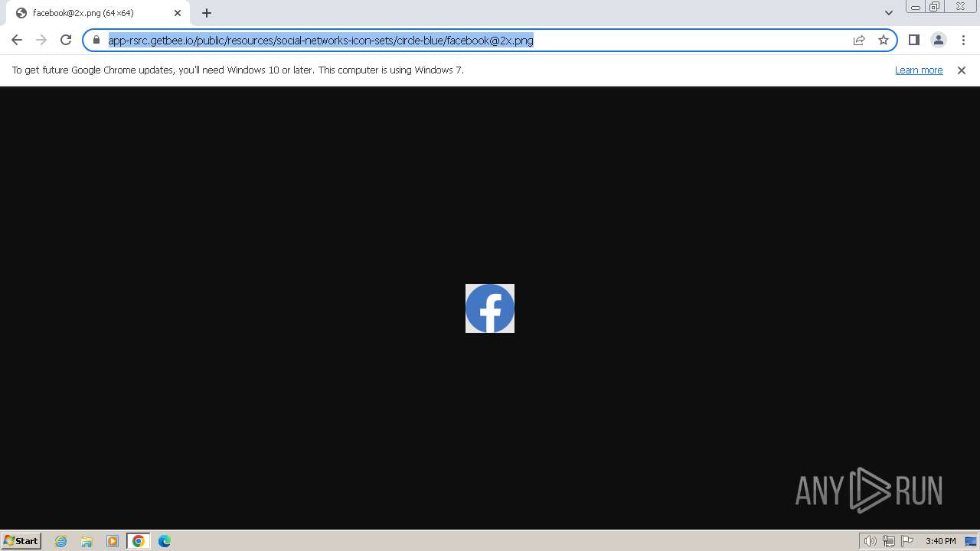This screenshot has width=980, height=551.
Task: View site information lock icon
Action: (96, 40)
